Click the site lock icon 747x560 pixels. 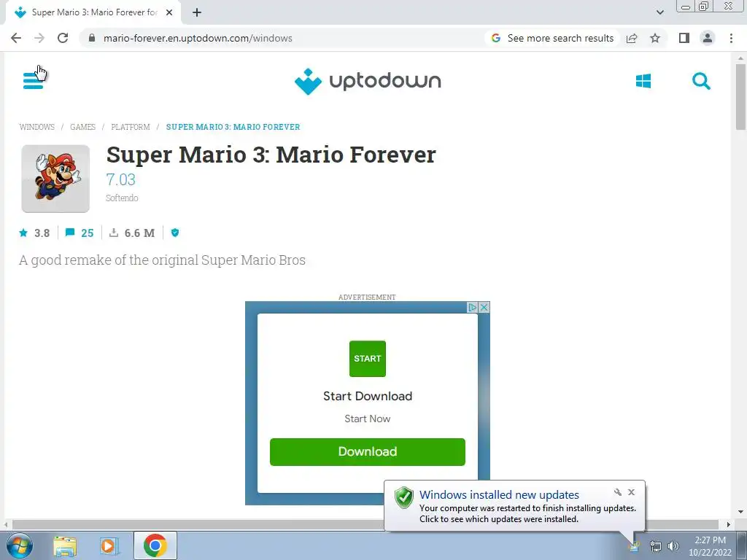coord(92,38)
